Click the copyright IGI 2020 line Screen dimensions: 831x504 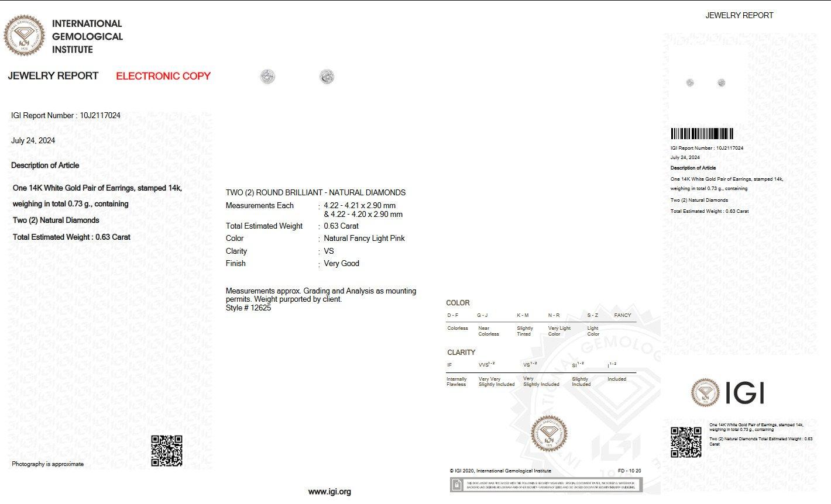click(x=500, y=471)
